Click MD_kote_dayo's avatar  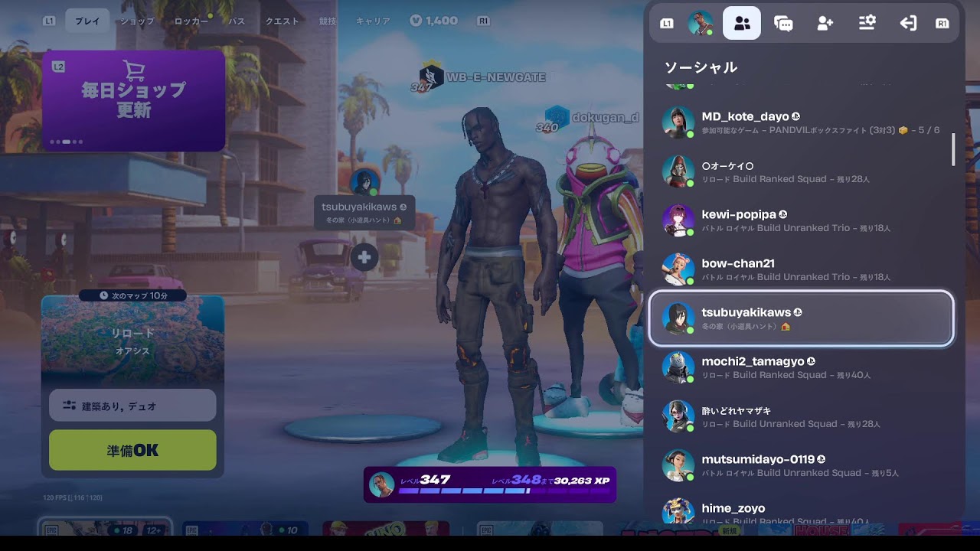coord(678,123)
